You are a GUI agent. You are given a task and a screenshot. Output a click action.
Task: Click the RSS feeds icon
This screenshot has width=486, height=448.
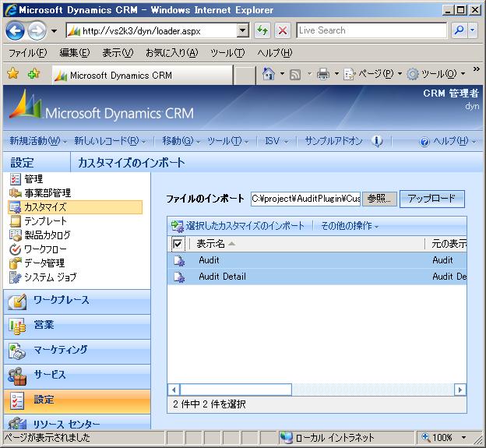coord(294,75)
